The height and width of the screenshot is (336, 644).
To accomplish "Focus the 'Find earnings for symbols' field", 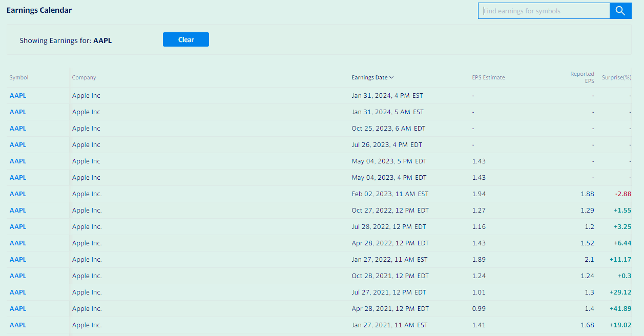I will tap(544, 11).
